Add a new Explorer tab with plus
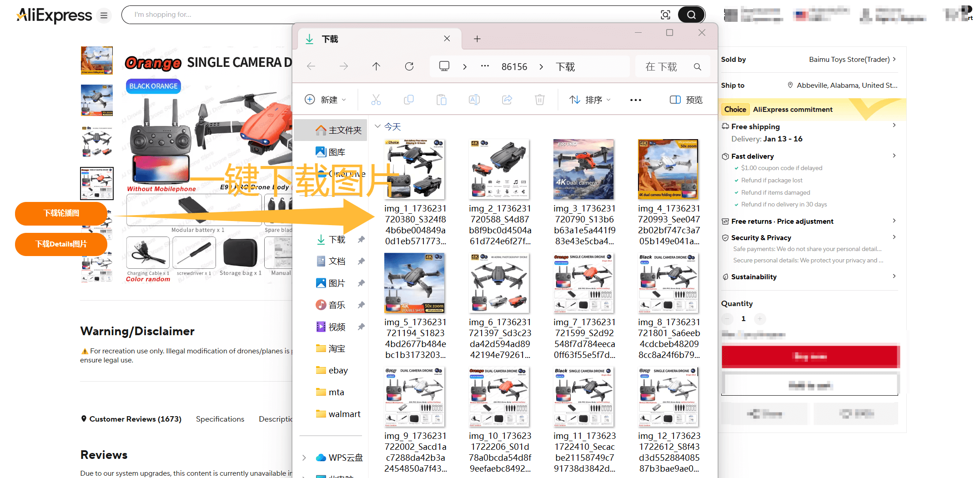Image resolution: width=980 pixels, height=478 pixels. [477, 39]
